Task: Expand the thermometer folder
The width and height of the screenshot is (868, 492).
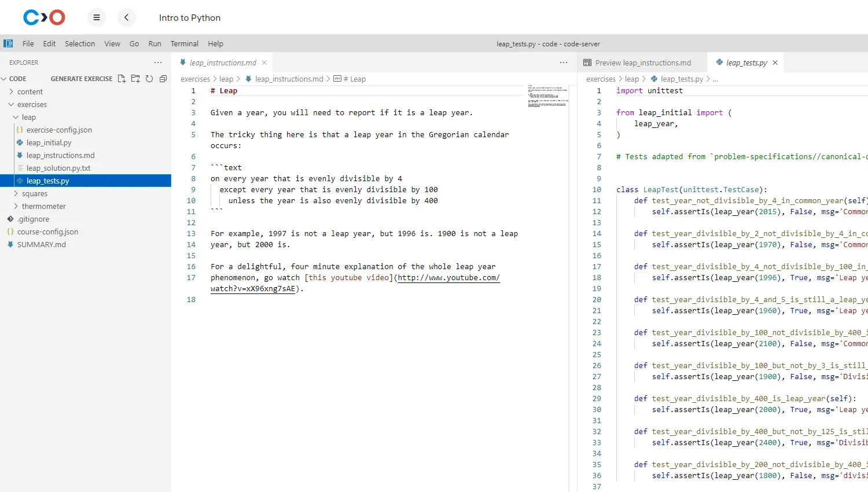Action: [86, 206]
